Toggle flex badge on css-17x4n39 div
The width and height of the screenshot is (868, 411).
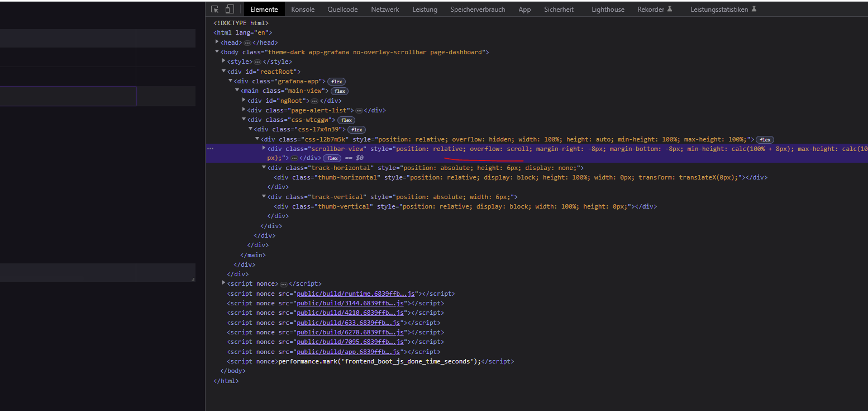click(356, 130)
